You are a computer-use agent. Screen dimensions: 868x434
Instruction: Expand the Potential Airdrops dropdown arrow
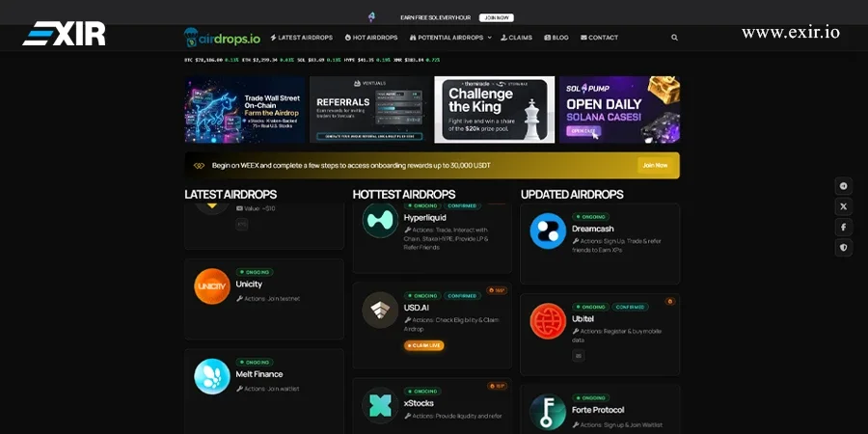tap(489, 38)
